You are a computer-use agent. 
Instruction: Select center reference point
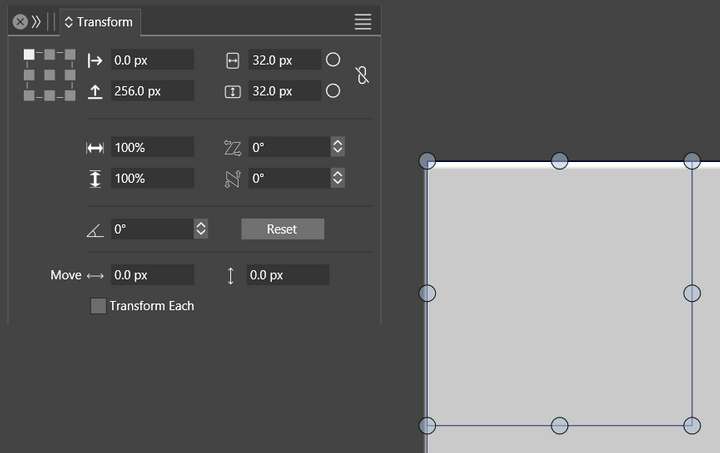pyautogui.click(x=50, y=75)
